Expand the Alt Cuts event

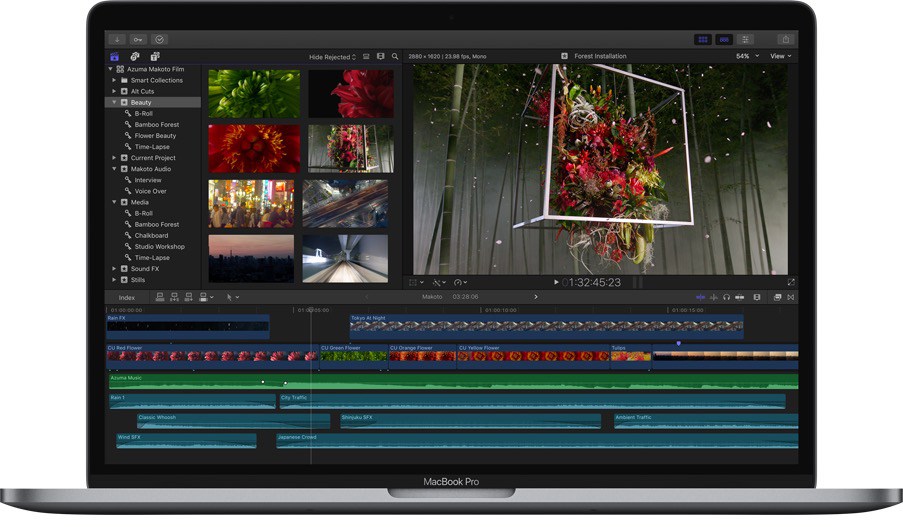pyautogui.click(x=114, y=91)
